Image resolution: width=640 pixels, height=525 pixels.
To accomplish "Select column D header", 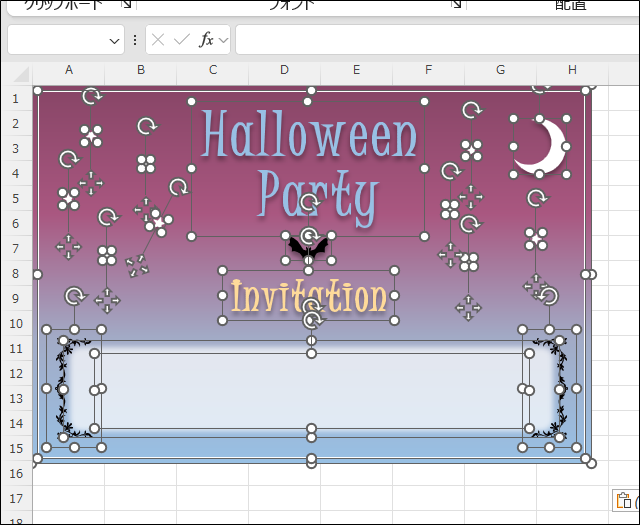I will [x=284, y=70].
